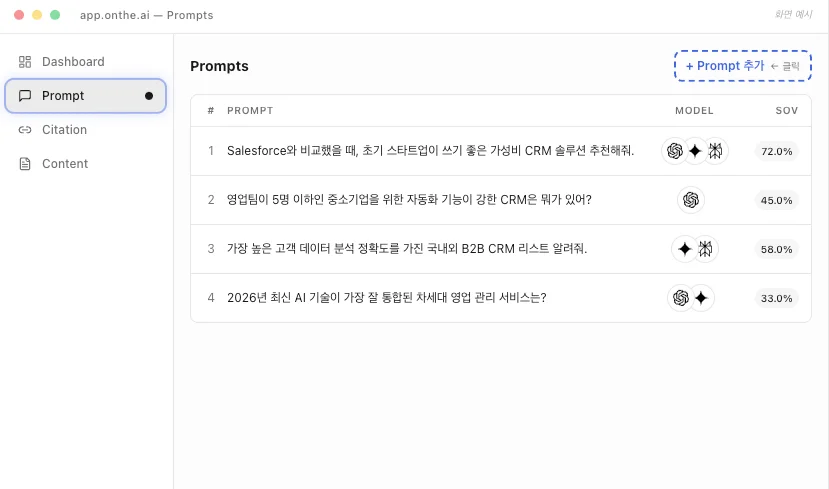Click the MODEL column header

click(694, 110)
